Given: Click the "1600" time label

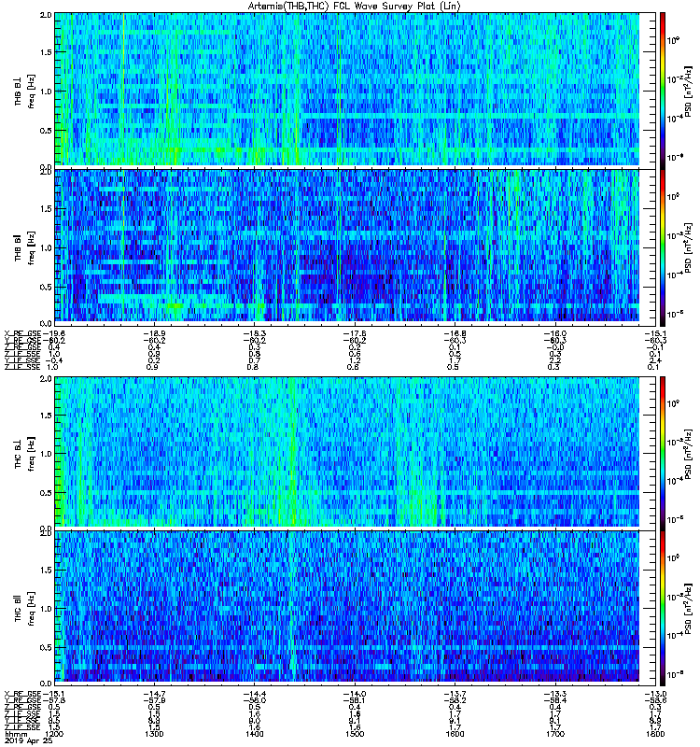Looking at the screenshot, I should (x=455, y=734).
